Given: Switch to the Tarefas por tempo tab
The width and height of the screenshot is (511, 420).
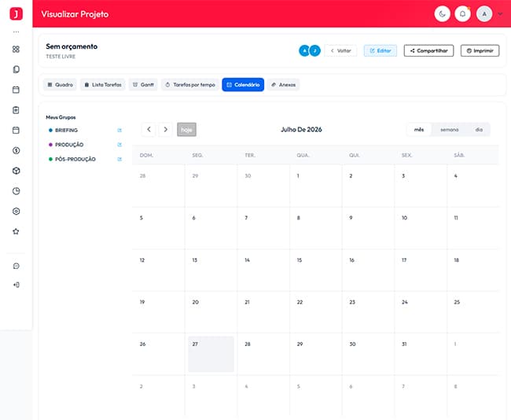Looking at the screenshot, I should click(x=190, y=85).
